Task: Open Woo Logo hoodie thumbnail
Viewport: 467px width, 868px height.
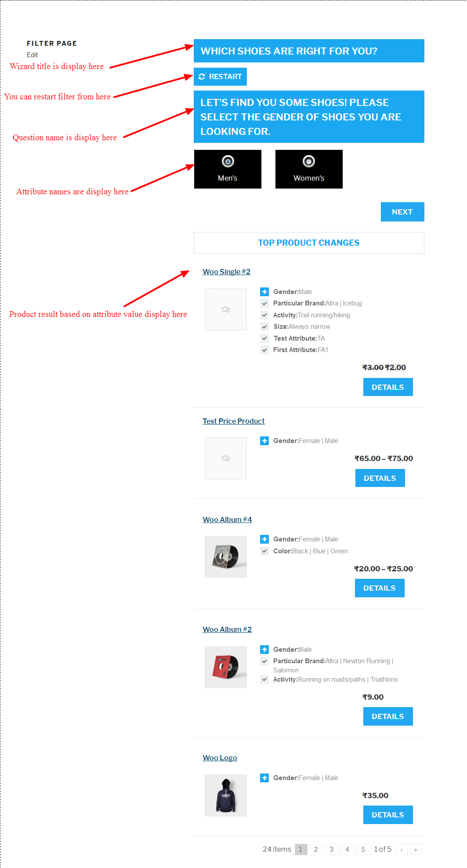Action: pos(226,795)
